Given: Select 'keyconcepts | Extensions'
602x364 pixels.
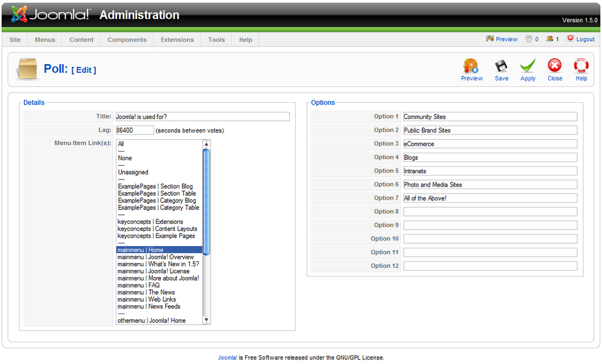Looking at the screenshot, I should (x=159, y=222).
